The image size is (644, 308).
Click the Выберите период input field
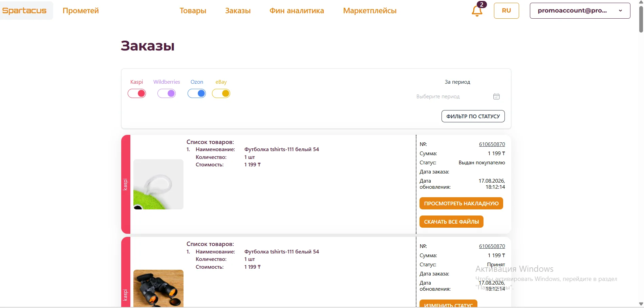coord(458,97)
